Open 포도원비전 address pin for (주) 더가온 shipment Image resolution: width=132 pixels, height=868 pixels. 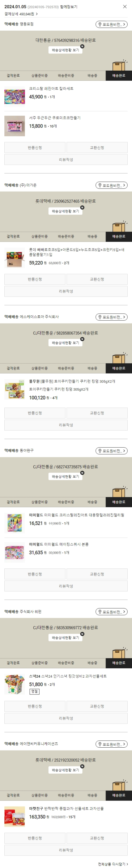[111, 185]
